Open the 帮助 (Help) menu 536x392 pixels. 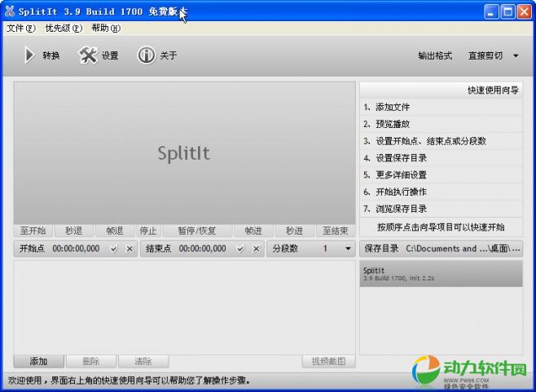106,28
